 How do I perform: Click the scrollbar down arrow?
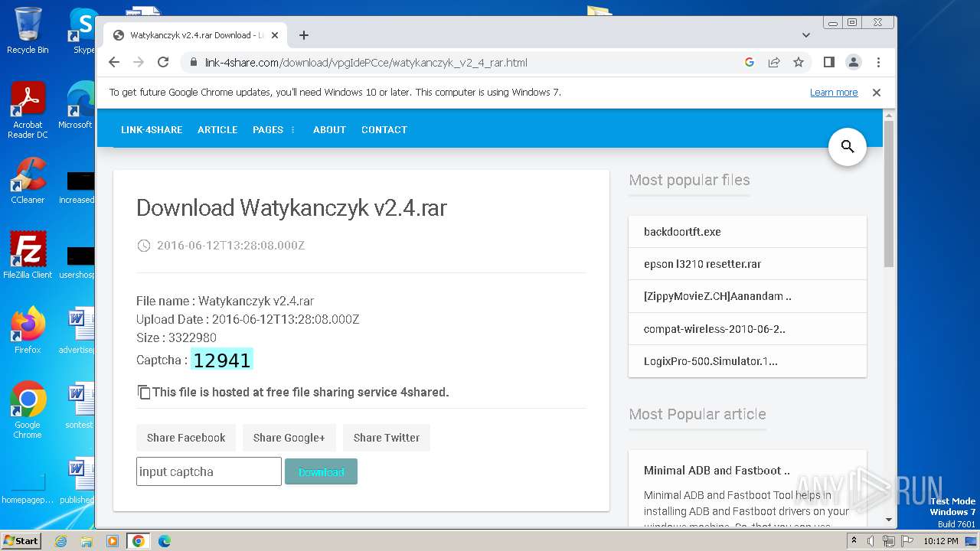[x=889, y=520]
